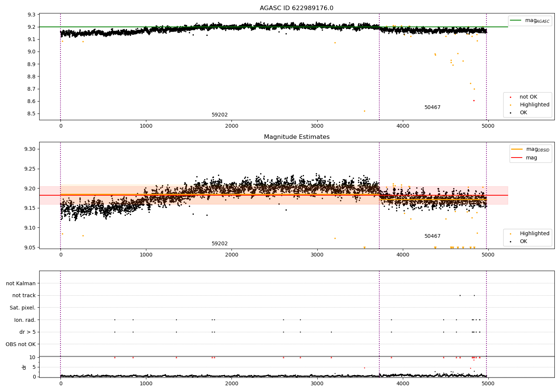Click the "50467" annotation in Magnitude Estimates plot
Viewport: 560px width, 392px height.
click(x=432, y=236)
